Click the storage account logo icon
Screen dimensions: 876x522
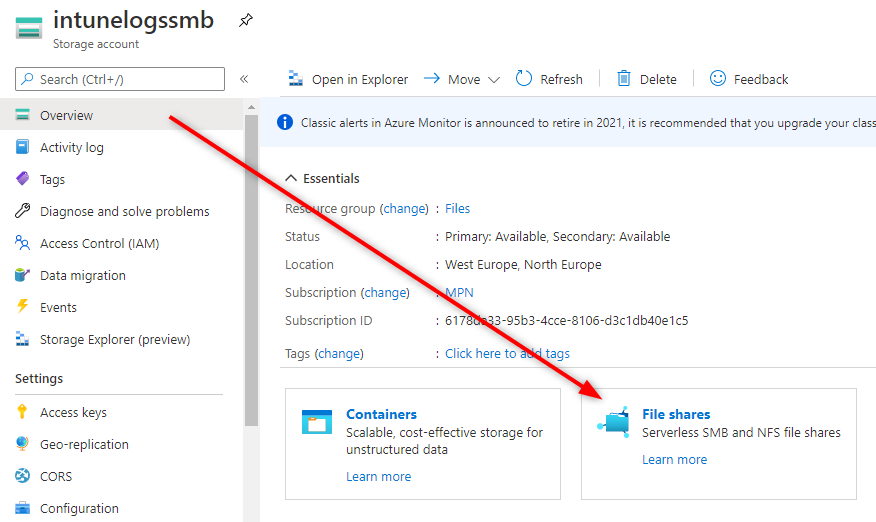click(28, 28)
